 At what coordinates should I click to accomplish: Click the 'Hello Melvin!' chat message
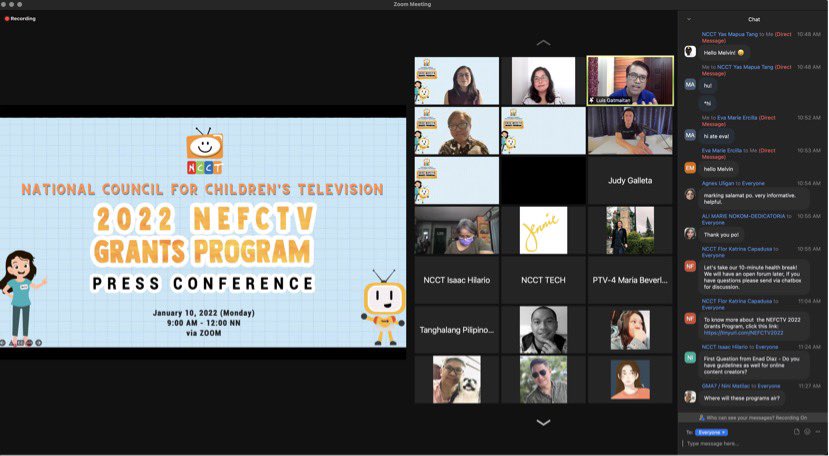click(x=723, y=53)
